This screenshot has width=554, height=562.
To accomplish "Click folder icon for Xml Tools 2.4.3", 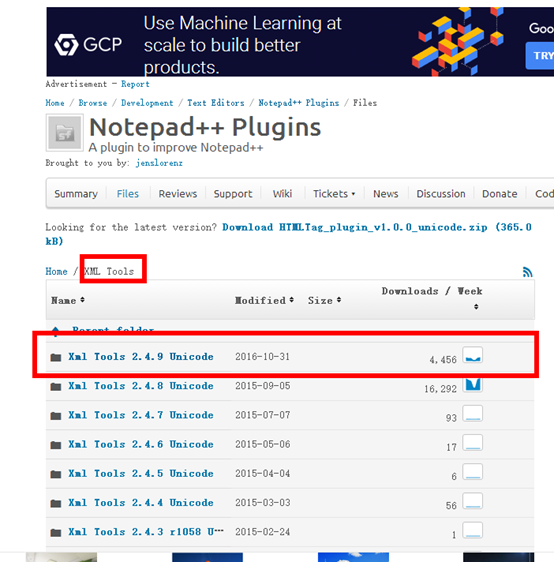I will click(56, 533).
